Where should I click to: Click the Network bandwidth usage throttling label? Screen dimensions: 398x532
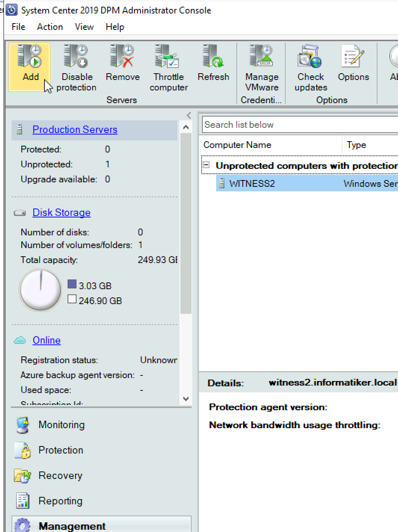pyautogui.click(x=295, y=425)
